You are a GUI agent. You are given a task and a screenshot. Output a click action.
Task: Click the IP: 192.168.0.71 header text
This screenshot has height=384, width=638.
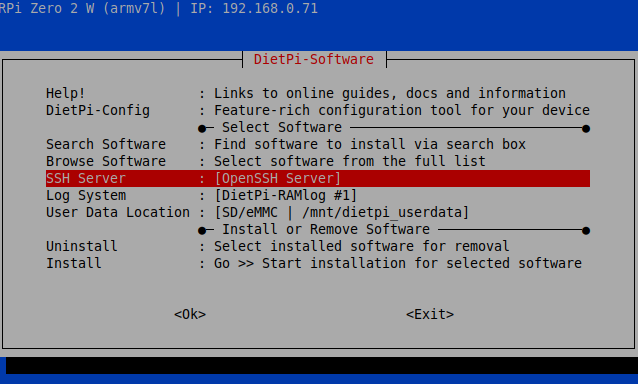254,9
